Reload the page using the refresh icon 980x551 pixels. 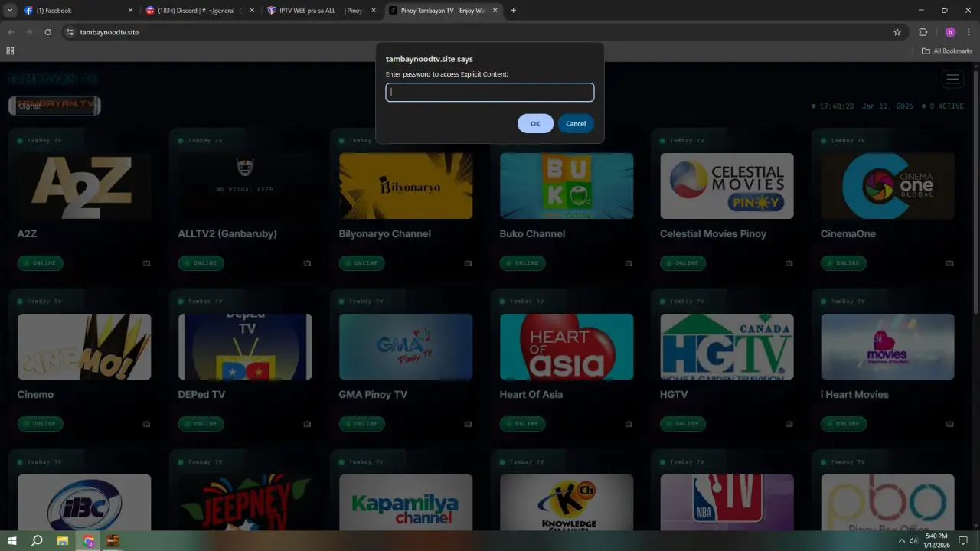point(47,32)
